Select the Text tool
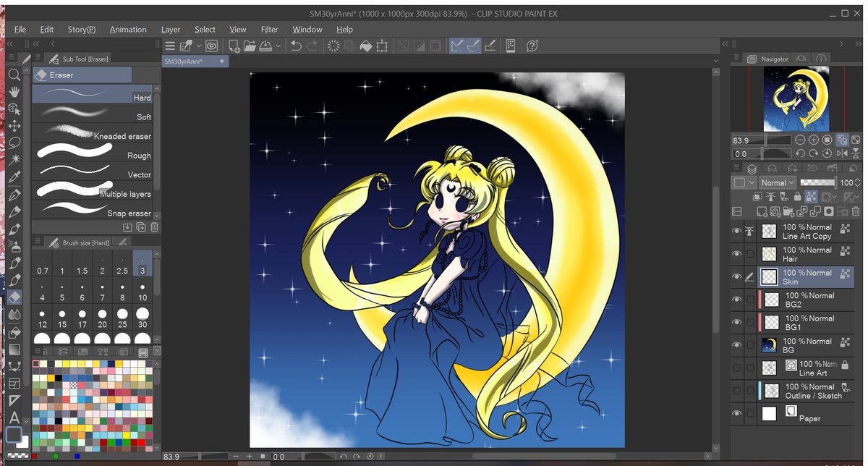 pyautogui.click(x=14, y=417)
